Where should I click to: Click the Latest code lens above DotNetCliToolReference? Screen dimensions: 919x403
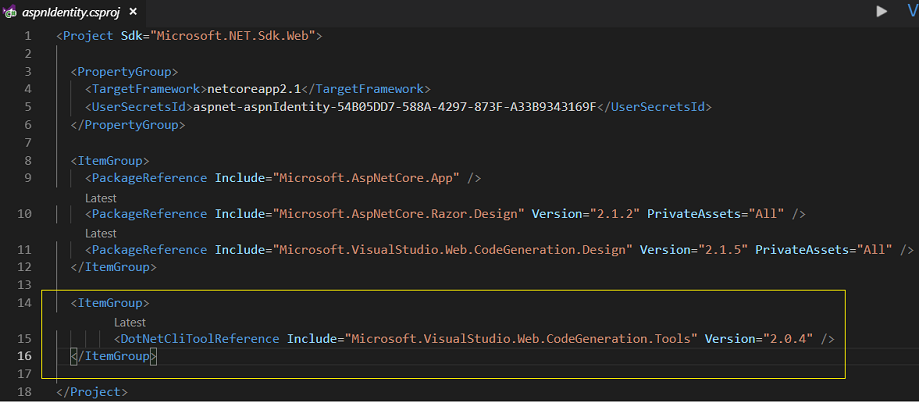click(130, 322)
